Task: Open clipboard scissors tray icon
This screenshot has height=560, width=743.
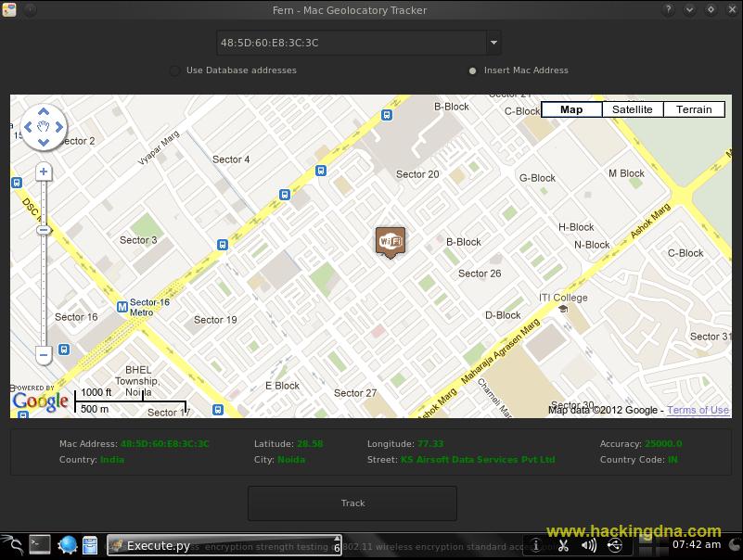Action: (x=563, y=545)
